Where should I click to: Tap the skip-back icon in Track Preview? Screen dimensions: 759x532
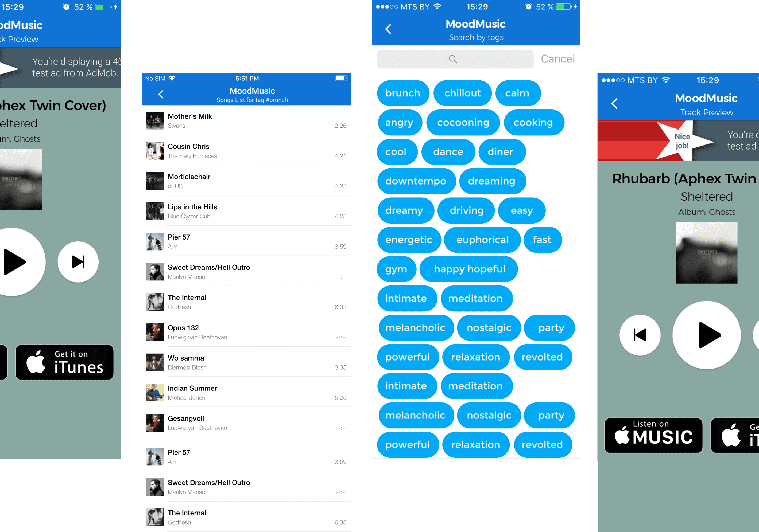[640, 335]
